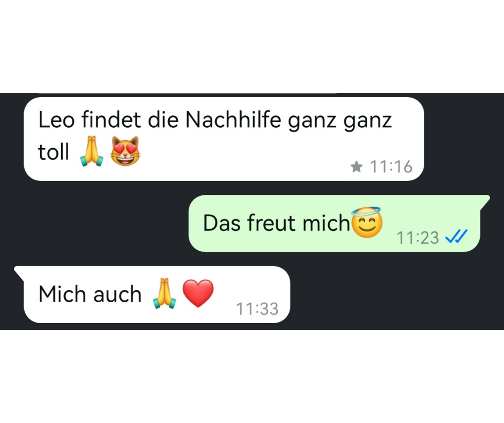
Task: Select the green 'Das freut mich' bubble
Action: pos(338,223)
